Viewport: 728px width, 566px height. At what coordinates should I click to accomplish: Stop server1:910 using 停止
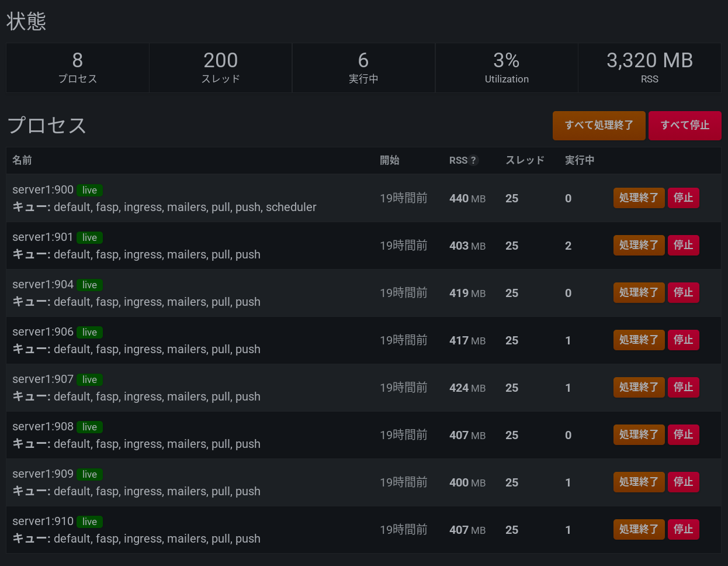683,530
